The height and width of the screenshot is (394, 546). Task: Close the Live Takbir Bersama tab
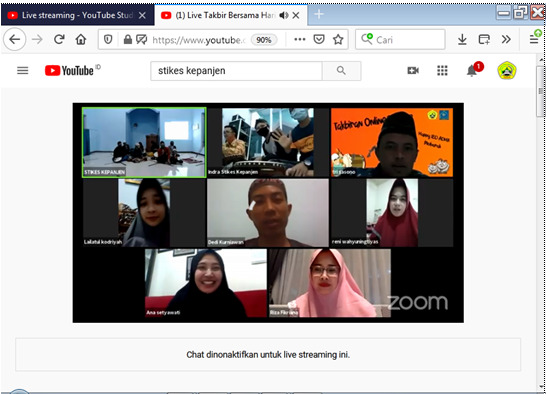click(296, 15)
